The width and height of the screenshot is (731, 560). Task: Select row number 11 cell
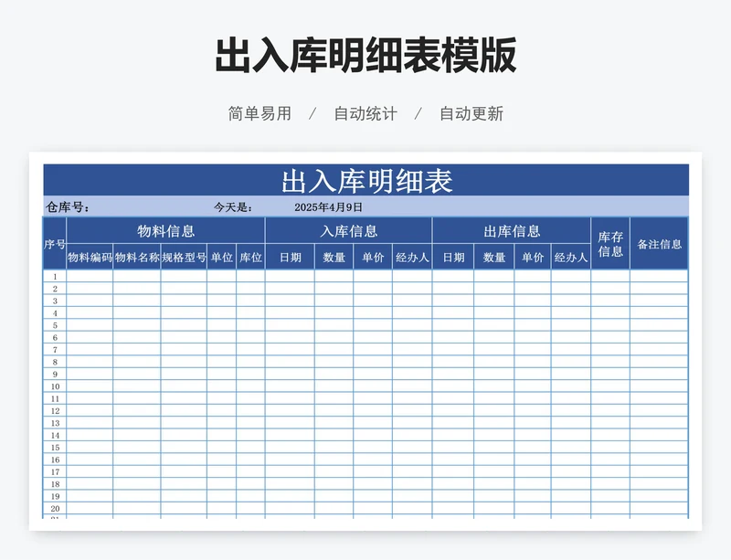[55, 398]
